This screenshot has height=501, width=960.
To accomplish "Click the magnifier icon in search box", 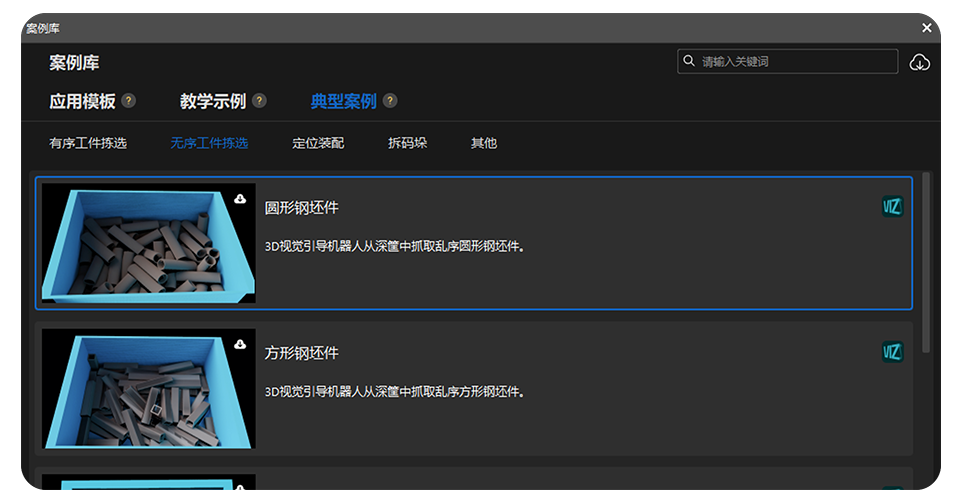I will click(x=689, y=61).
